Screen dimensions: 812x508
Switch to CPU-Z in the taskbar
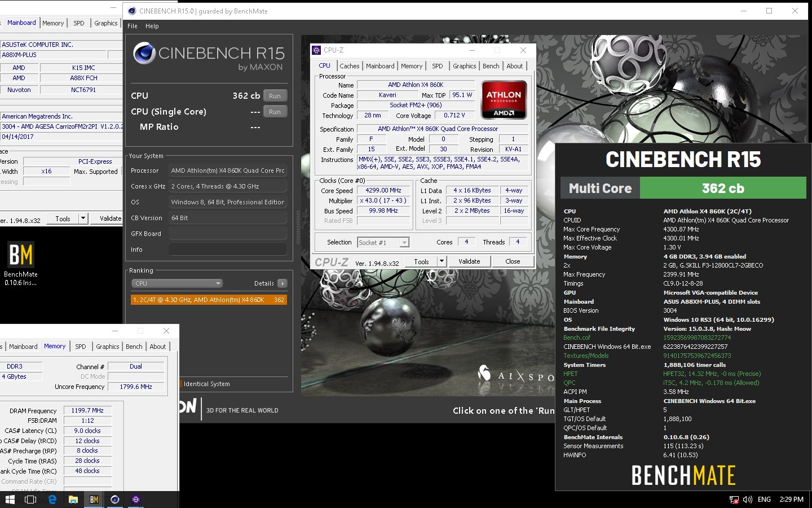click(x=135, y=500)
